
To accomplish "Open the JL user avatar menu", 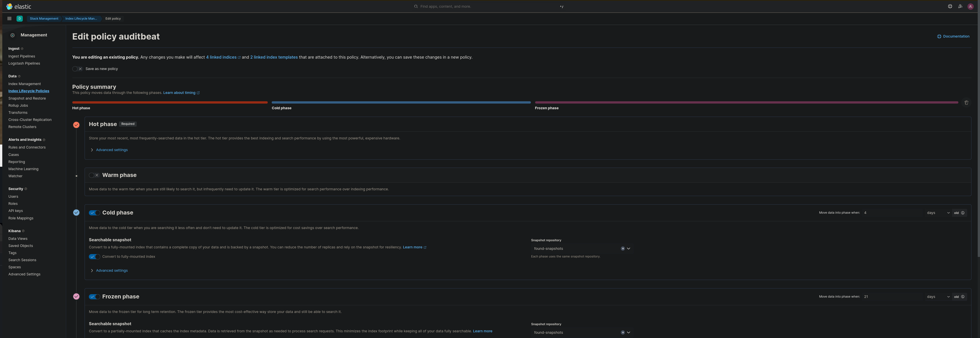I will 971,7.
